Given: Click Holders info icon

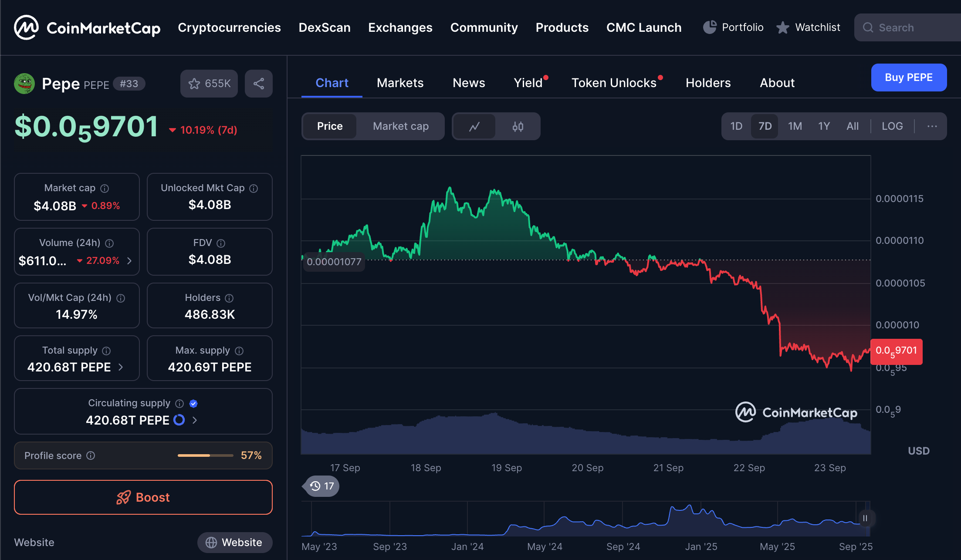Looking at the screenshot, I should pyautogui.click(x=229, y=298).
